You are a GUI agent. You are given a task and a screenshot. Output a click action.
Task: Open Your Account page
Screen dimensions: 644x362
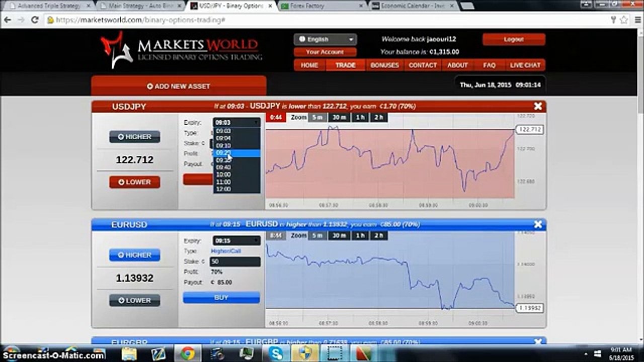pos(325,52)
